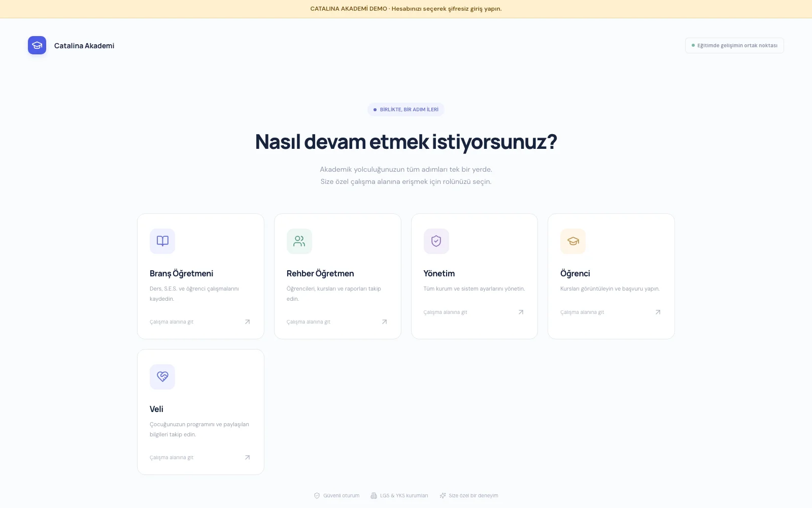Click the arrow icon on Branş Öğretmeni card
812x508 pixels.
[x=248, y=322]
